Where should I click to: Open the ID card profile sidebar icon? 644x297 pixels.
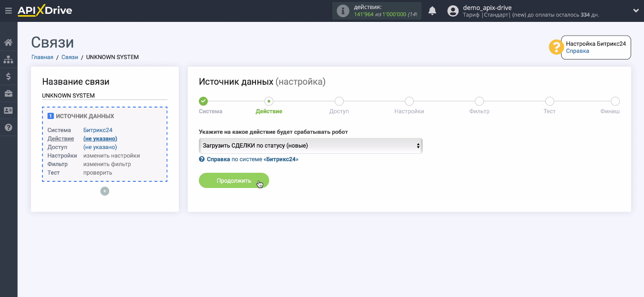click(x=9, y=110)
